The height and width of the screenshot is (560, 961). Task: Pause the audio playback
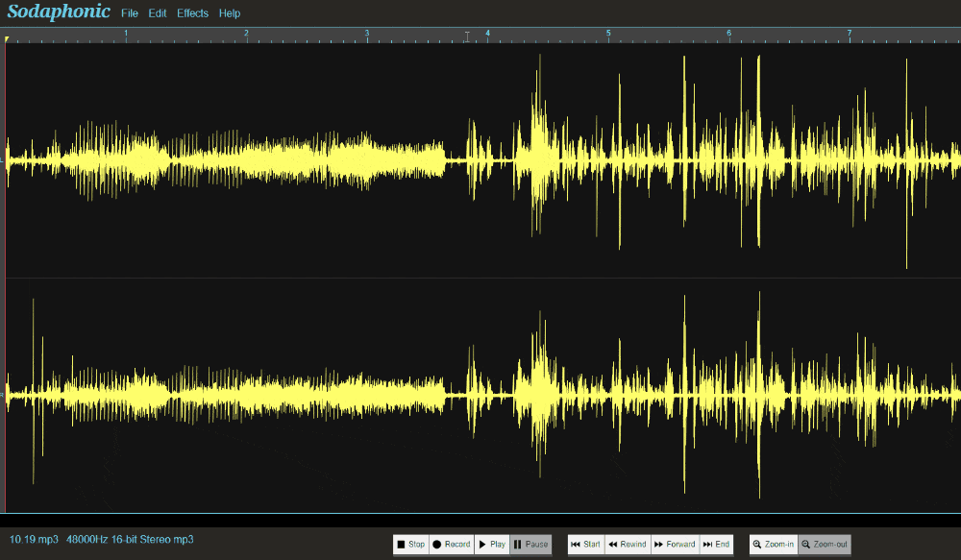[x=530, y=545]
